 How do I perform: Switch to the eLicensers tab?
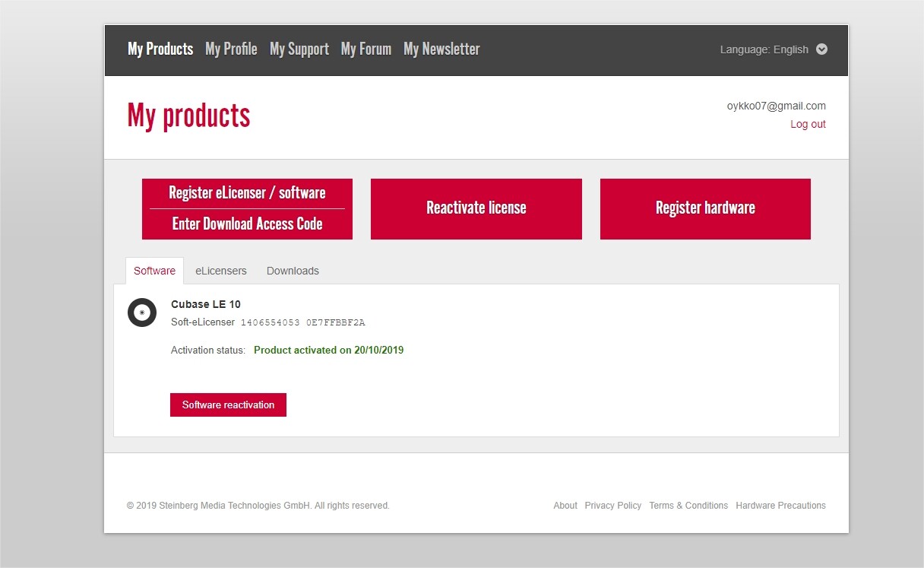[x=221, y=271]
